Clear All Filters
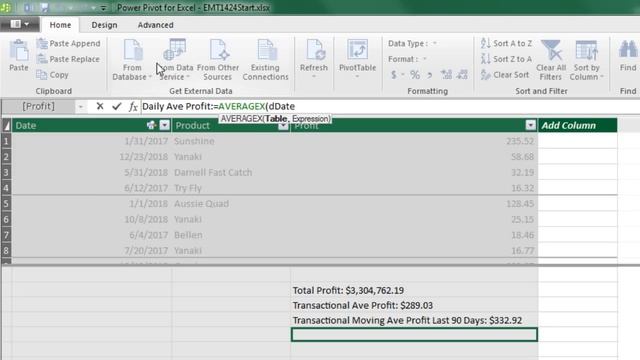Viewport: 640px width, 360px height. (x=551, y=60)
